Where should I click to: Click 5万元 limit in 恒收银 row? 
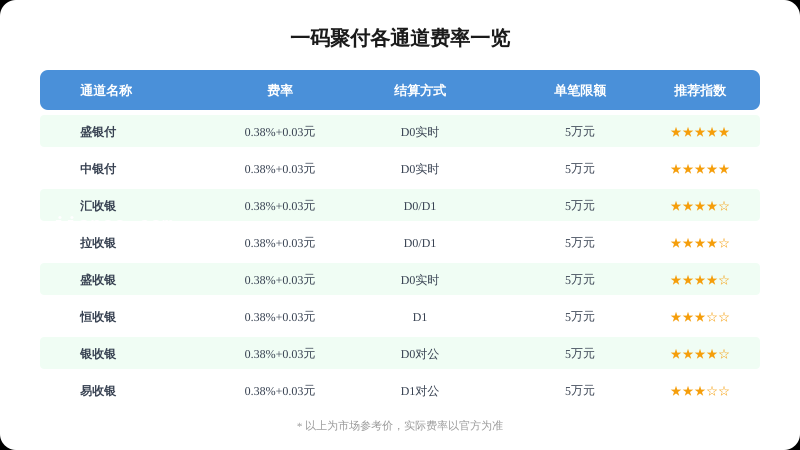tap(580, 317)
